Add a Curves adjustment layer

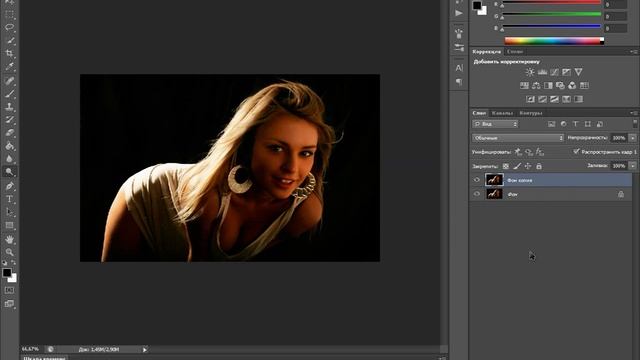[x=554, y=72]
